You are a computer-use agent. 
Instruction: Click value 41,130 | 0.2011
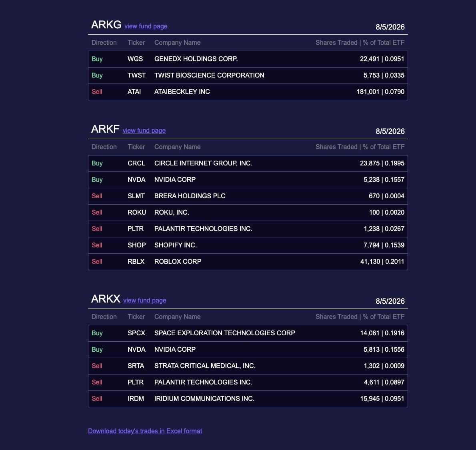(x=382, y=261)
